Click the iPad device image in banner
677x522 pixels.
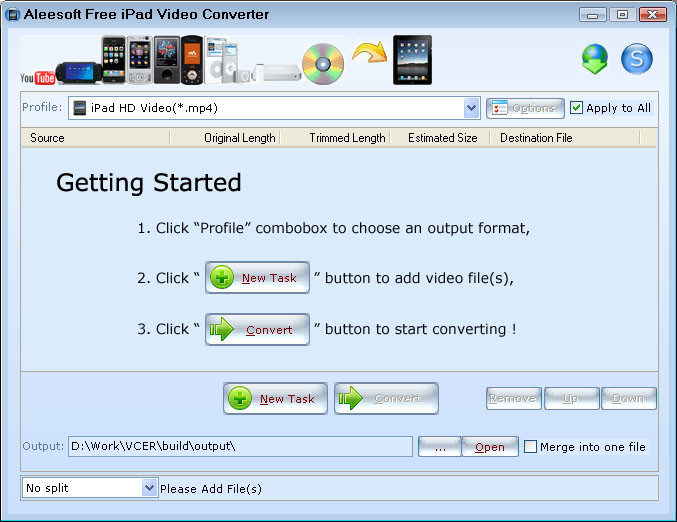(x=412, y=60)
